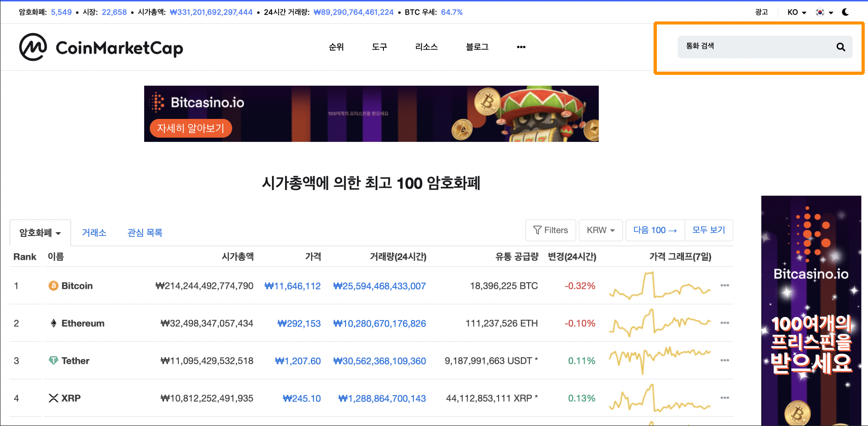This screenshot has width=868, height=426.
Task: Sort by Rank column header
Action: click(x=25, y=257)
